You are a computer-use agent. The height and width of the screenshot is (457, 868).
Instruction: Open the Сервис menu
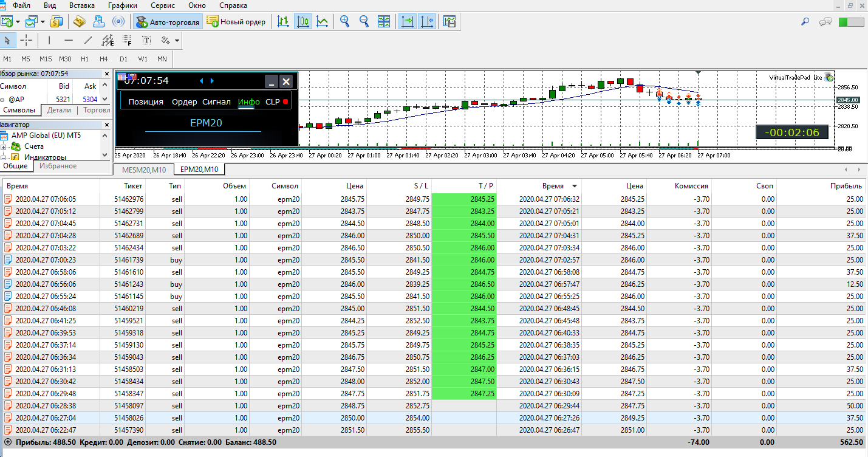(162, 5)
